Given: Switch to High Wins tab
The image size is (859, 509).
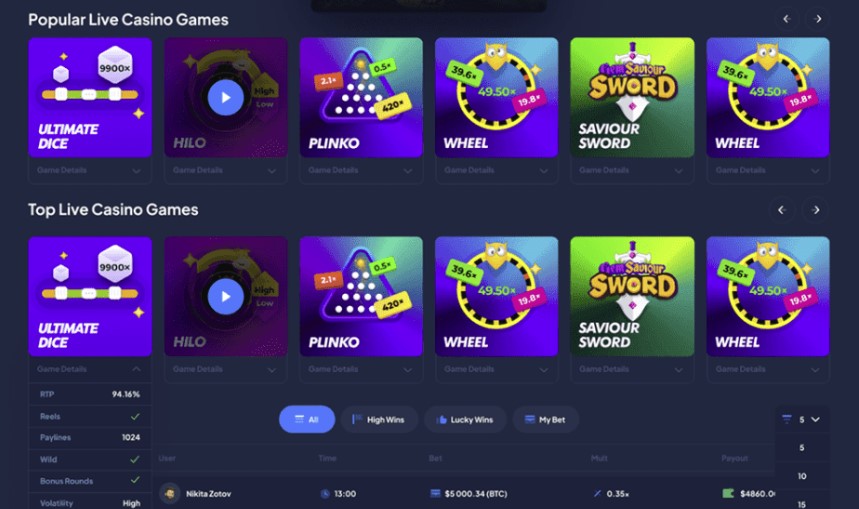Looking at the screenshot, I should 379,420.
